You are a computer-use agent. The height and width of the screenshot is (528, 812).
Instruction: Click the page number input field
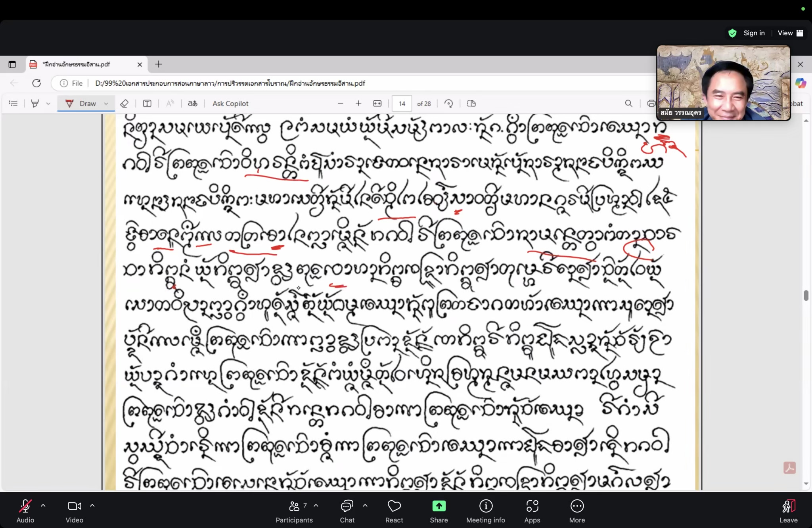pos(402,104)
